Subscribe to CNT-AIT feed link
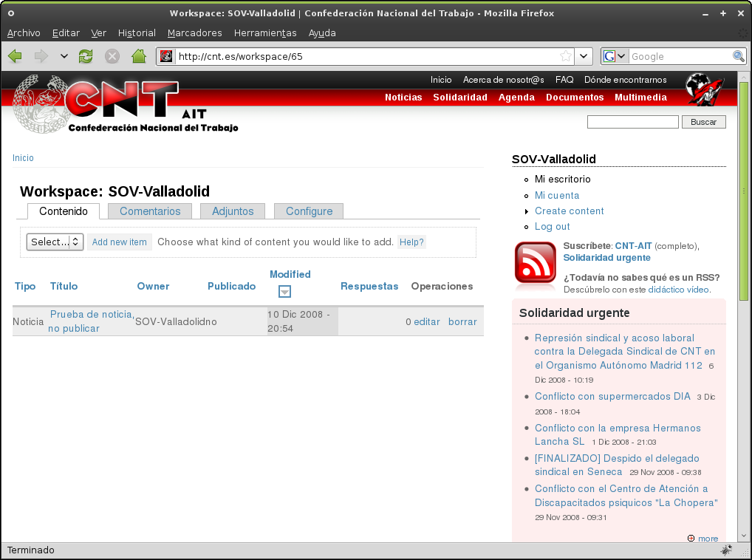This screenshot has width=752, height=560. 633,246
